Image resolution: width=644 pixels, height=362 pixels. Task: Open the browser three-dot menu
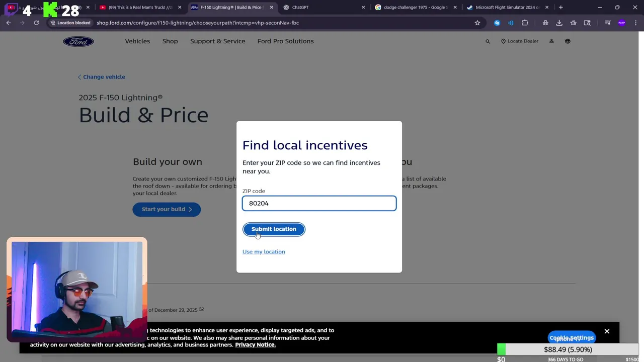tap(636, 23)
